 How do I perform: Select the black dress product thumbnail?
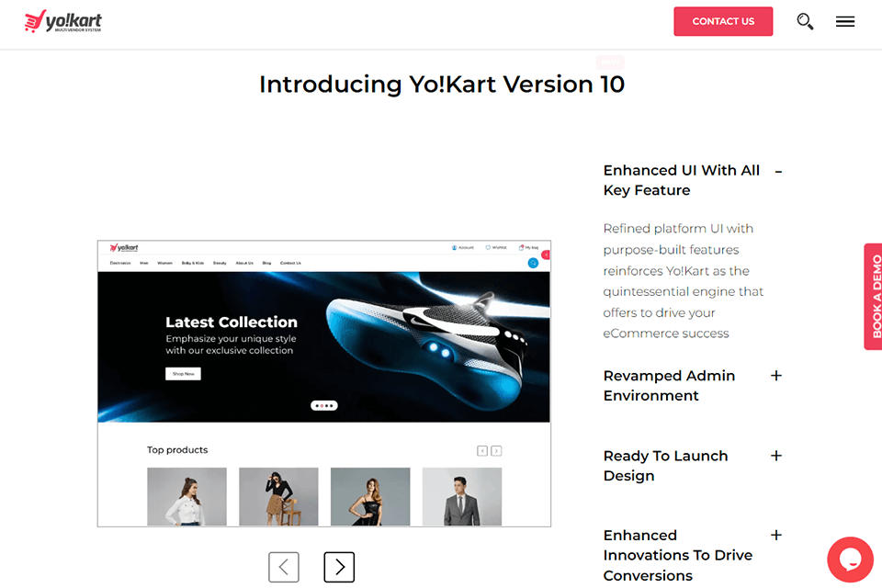(x=370, y=496)
